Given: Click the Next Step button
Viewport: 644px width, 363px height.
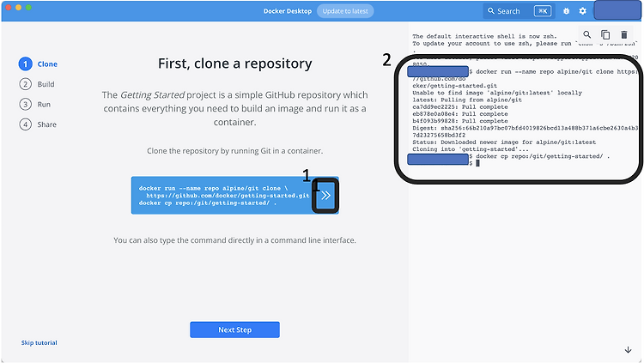Looking at the screenshot, I should click(234, 330).
